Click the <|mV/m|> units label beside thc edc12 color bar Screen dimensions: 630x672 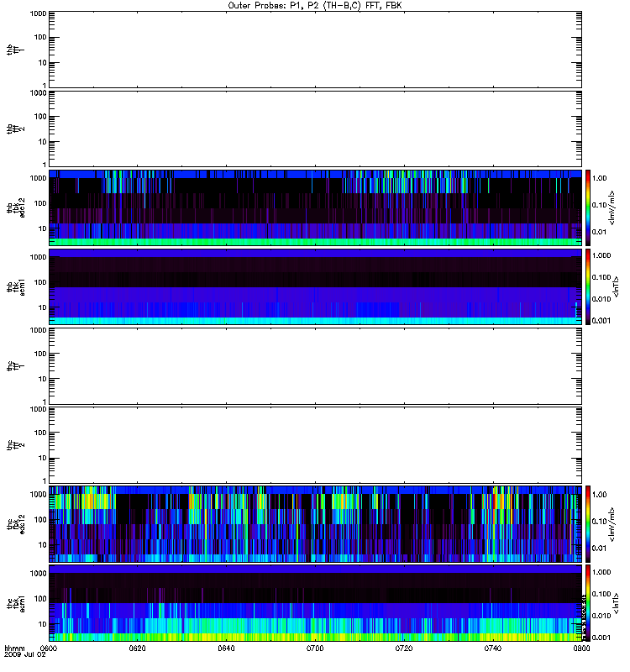pyautogui.click(x=612, y=524)
